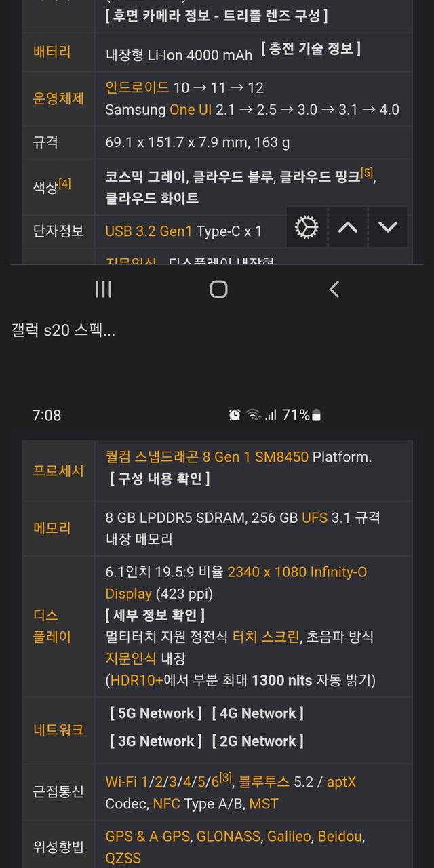Tap the back navigation arrow

pyautogui.click(x=334, y=290)
